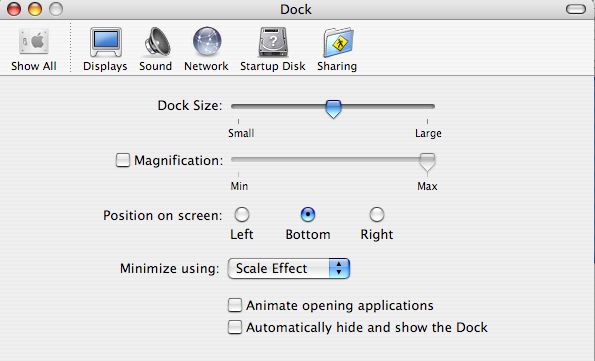Open the Sharing folder icon
595x361 pixels.
click(x=338, y=42)
